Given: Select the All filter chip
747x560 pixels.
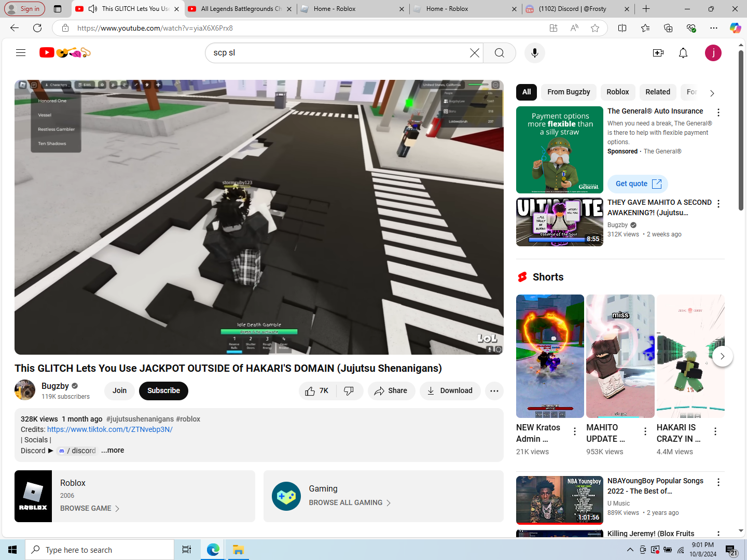Looking at the screenshot, I should (x=527, y=92).
